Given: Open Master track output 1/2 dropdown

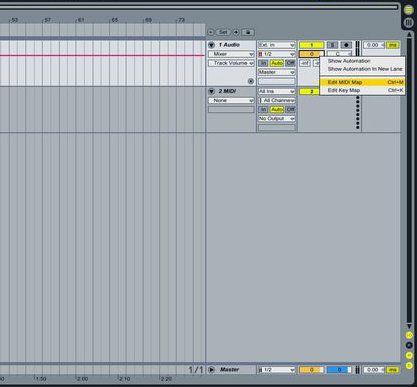Looking at the screenshot, I should pos(277,370).
